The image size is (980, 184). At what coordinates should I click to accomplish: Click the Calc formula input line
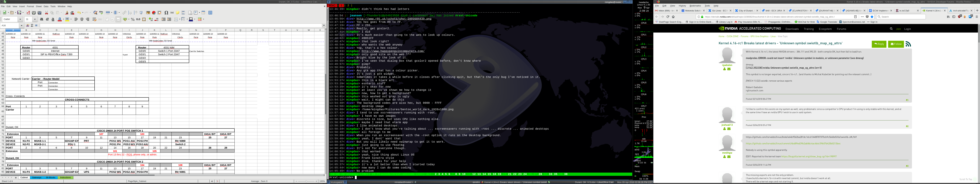[x=181, y=26]
